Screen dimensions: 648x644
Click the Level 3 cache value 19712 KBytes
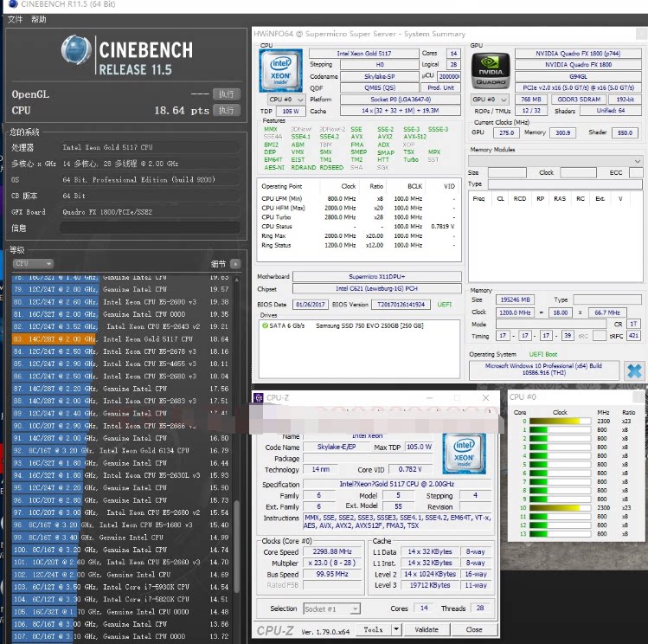coord(430,585)
